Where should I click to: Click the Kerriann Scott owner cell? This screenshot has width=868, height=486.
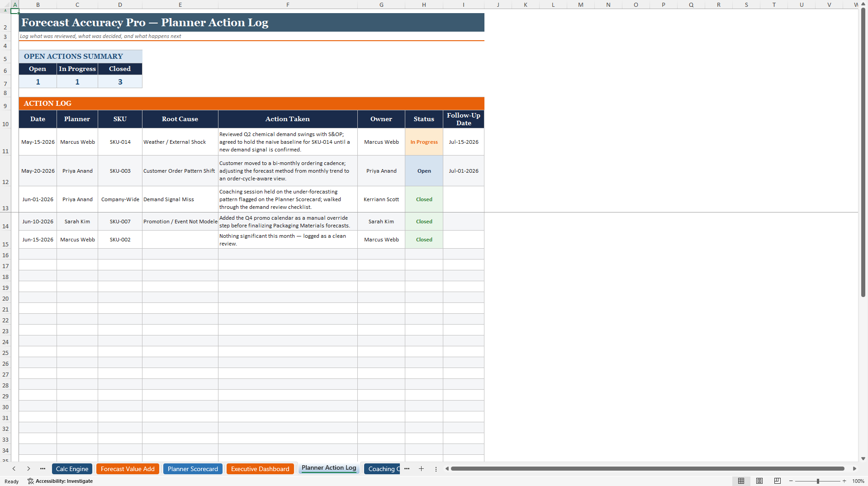[x=381, y=199]
